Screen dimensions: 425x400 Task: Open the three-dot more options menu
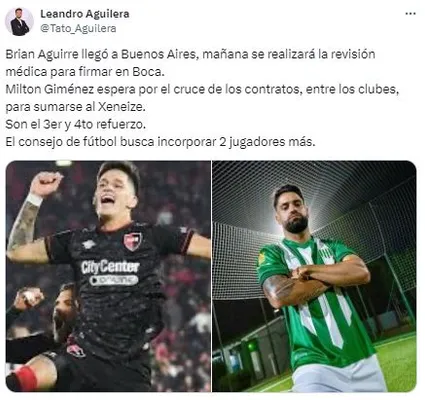410,14
